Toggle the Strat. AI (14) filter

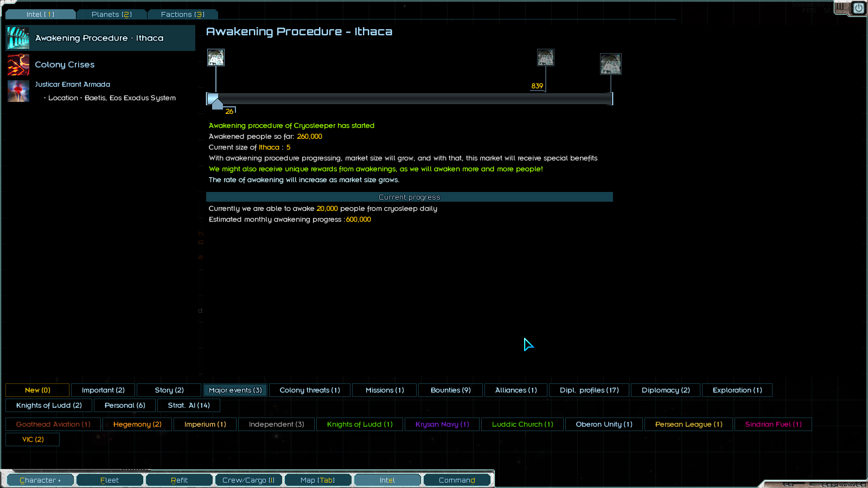(x=188, y=405)
